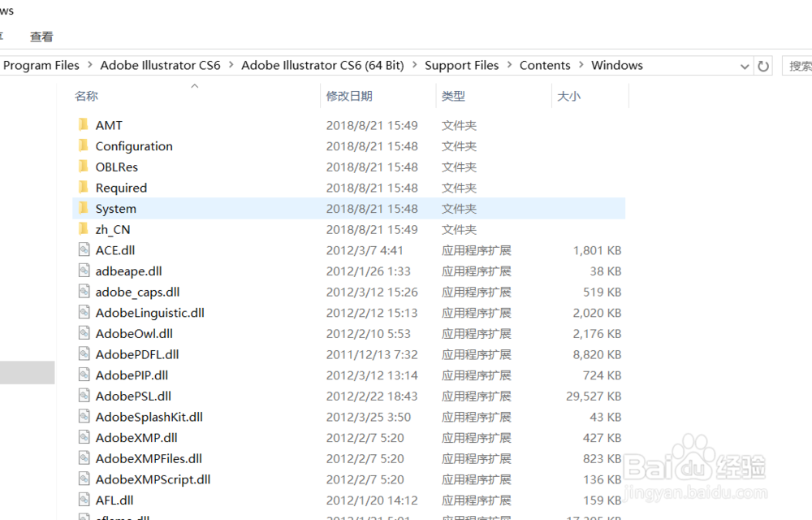Select the ACE.dll file name
This screenshot has width=812, height=520.
(x=115, y=250)
